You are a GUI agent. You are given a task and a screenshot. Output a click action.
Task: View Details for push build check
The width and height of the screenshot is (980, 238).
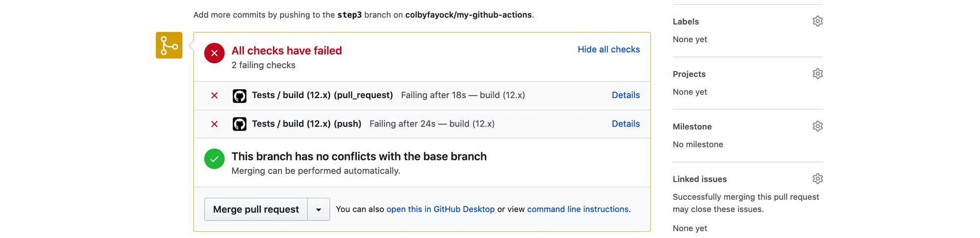point(626,124)
